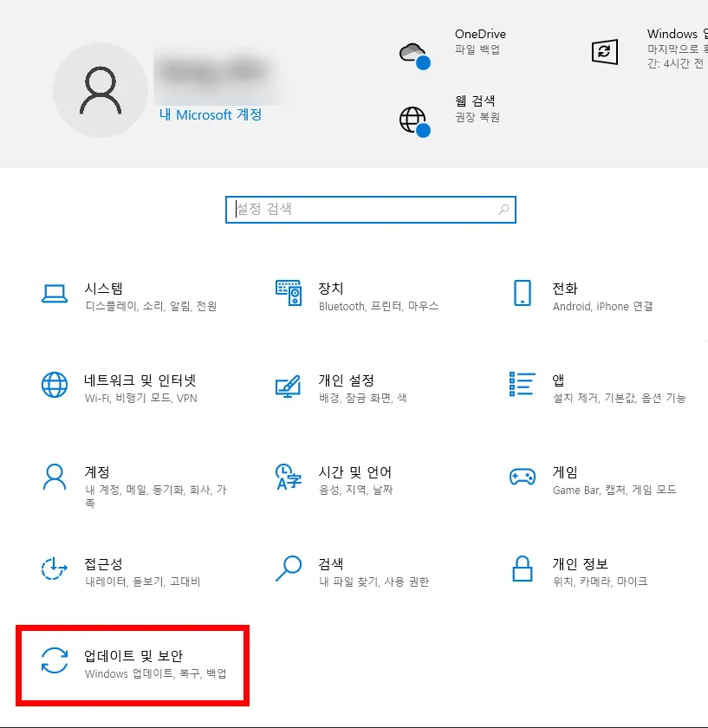Click 내 파일 찾기, 사용 권한 description
This screenshot has width=708, height=728.
click(x=374, y=582)
